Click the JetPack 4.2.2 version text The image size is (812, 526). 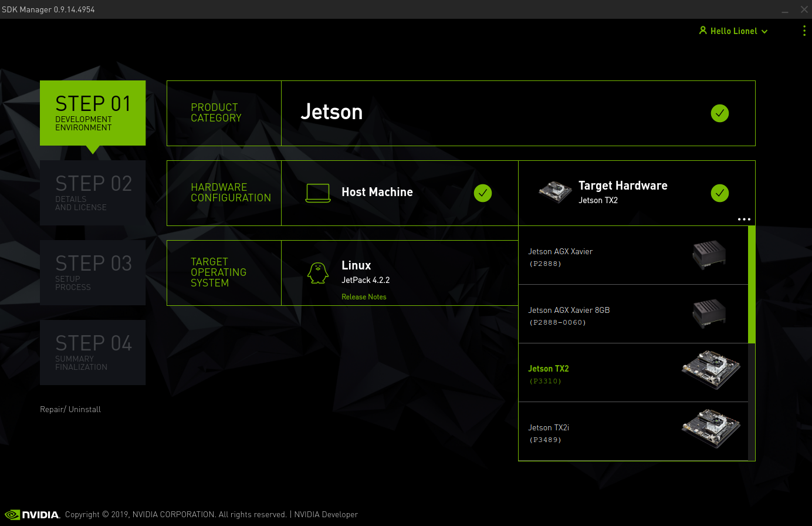pyautogui.click(x=366, y=280)
